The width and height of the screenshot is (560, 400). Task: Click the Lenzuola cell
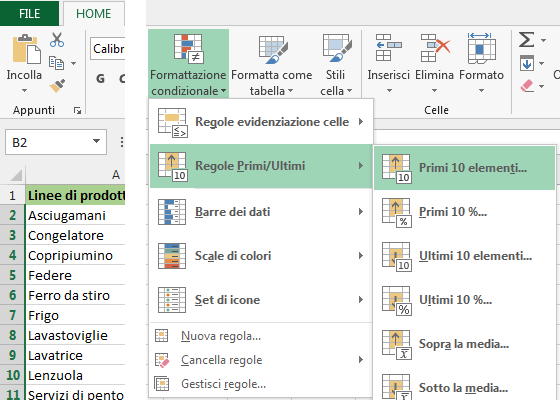pos(75,375)
